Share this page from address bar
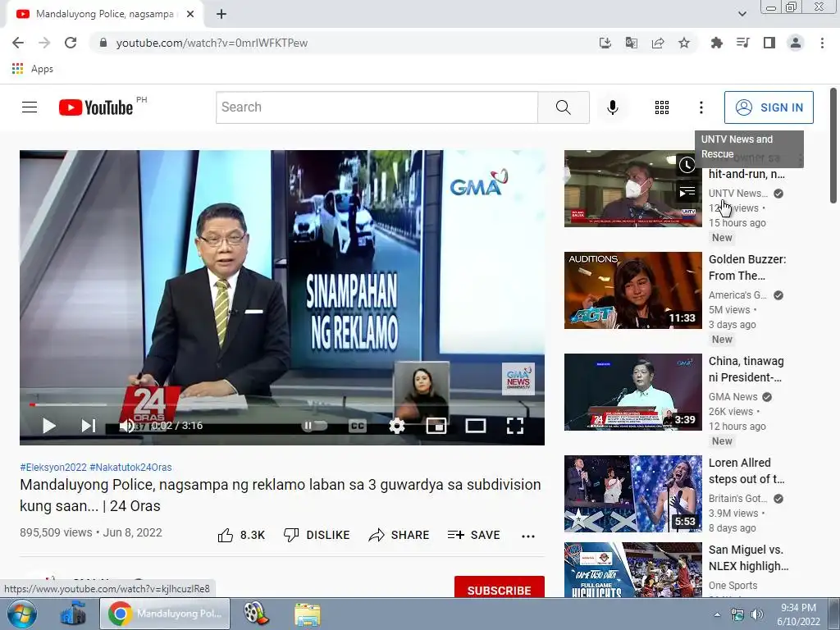Image resolution: width=840 pixels, height=630 pixels. click(x=658, y=43)
